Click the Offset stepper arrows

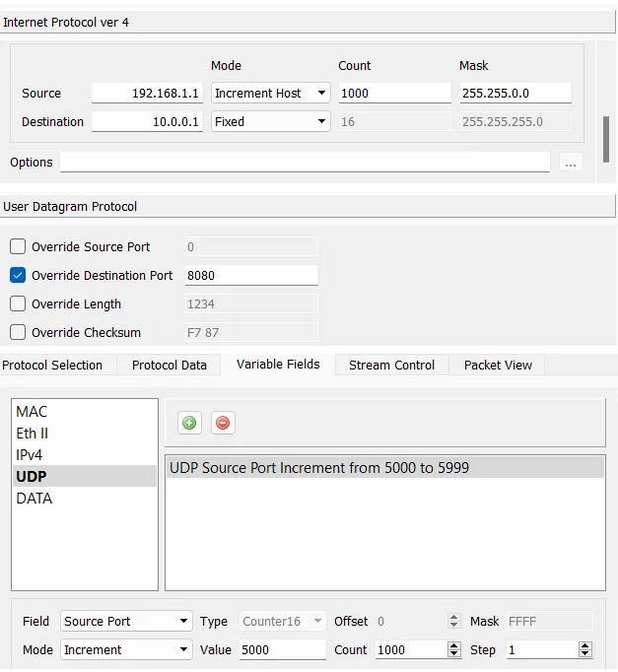coord(453,621)
